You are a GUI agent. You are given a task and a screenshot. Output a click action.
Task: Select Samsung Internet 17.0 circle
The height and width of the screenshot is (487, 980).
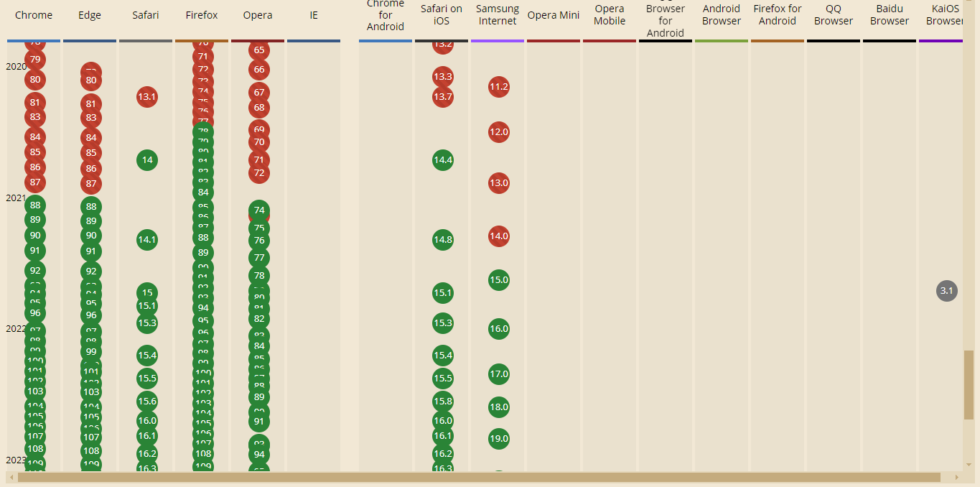click(x=499, y=374)
